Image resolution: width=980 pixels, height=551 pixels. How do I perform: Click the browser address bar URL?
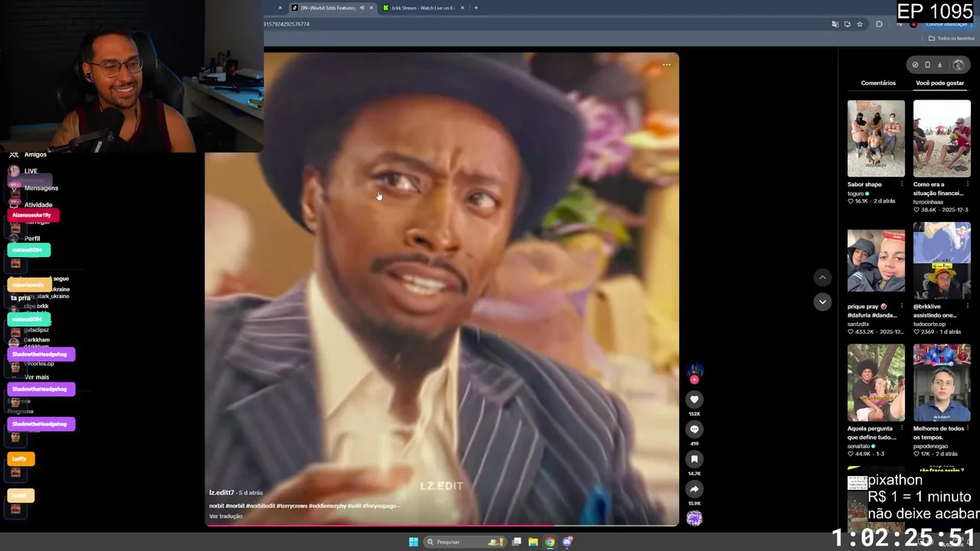pyautogui.click(x=286, y=24)
